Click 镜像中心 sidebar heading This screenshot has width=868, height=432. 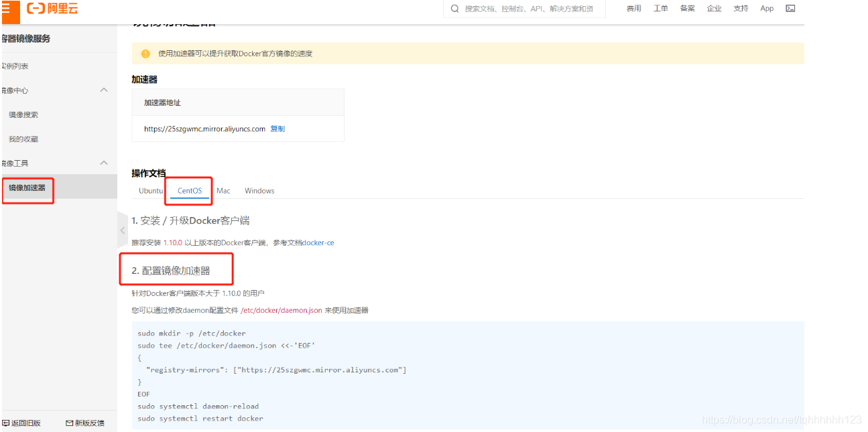click(x=15, y=90)
